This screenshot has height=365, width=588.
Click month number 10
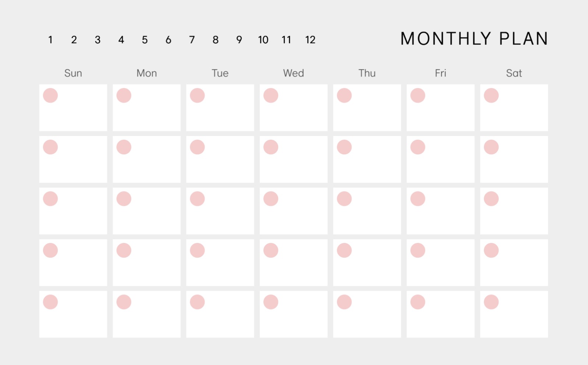(x=263, y=40)
